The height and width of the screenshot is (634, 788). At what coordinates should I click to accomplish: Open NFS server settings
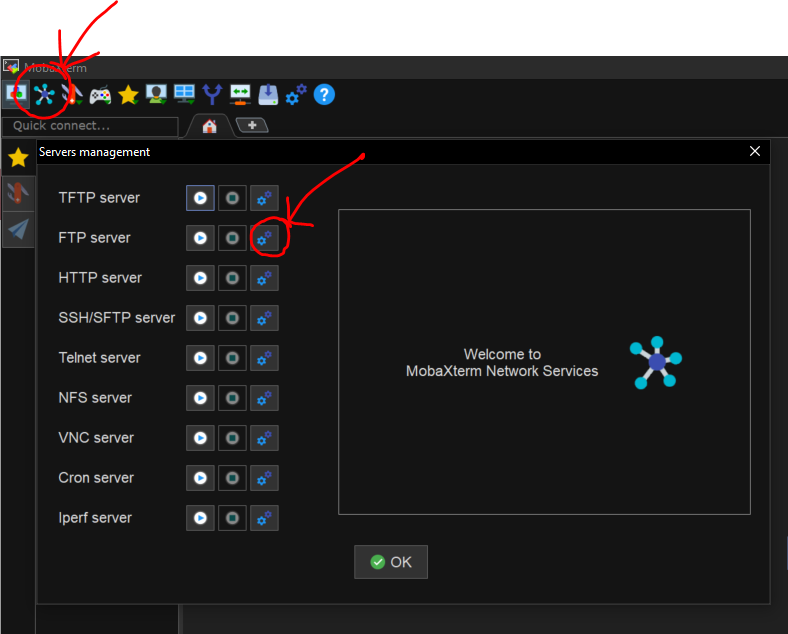tap(264, 398)
